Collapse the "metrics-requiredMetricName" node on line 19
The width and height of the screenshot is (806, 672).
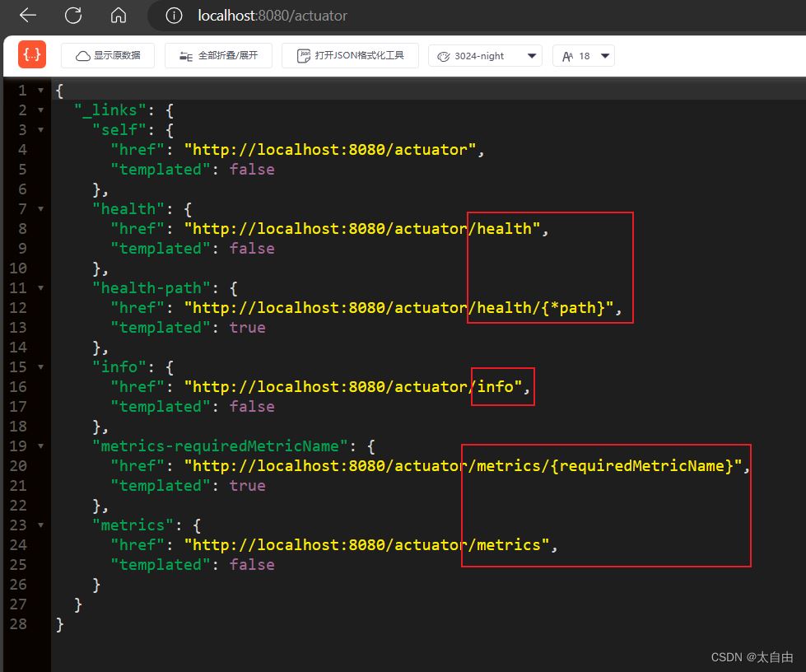(x=40, y=446)
